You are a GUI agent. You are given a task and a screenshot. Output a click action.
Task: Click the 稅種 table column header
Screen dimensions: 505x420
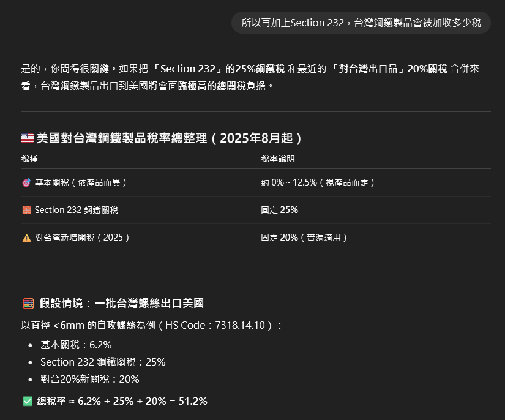(x=29, y=159)
